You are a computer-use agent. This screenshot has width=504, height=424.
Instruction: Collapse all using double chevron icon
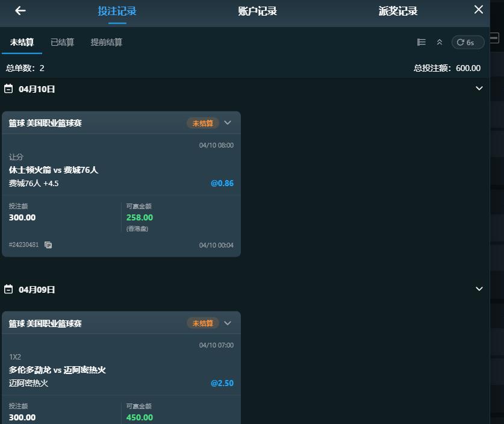(x=440, y=42)
